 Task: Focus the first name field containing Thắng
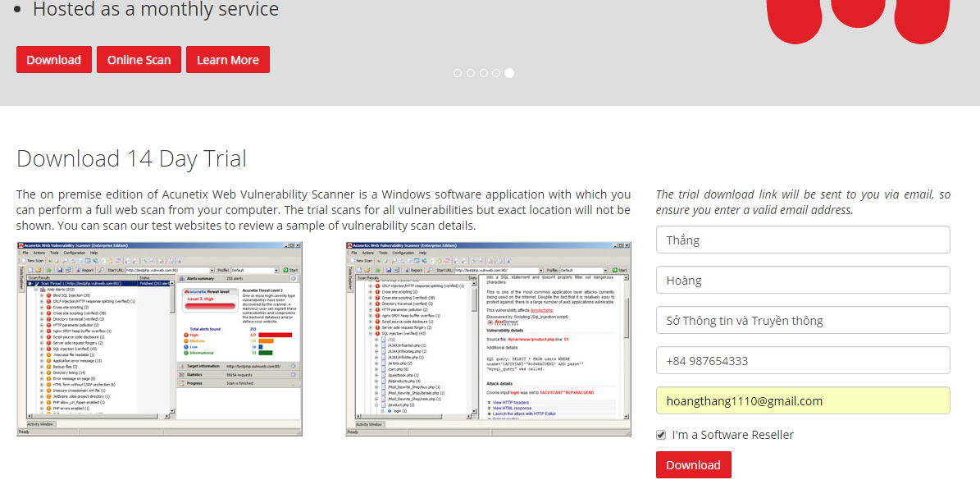pos(803,240)
